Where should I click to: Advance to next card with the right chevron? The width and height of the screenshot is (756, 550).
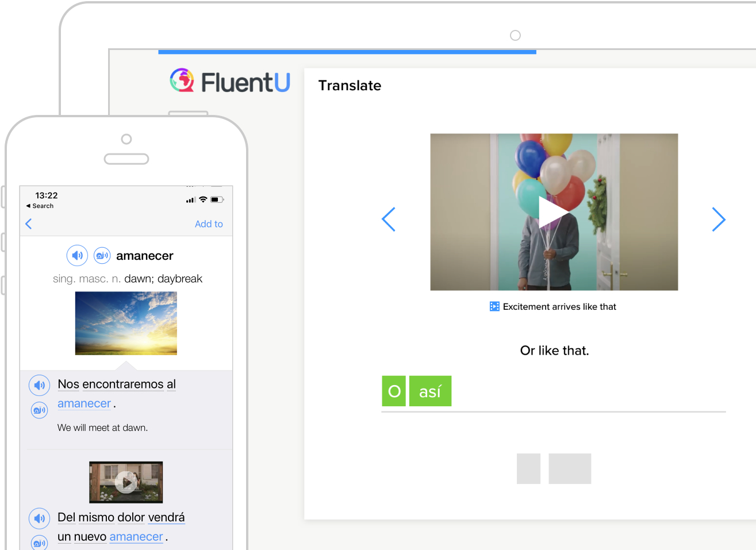click(719, 220)
